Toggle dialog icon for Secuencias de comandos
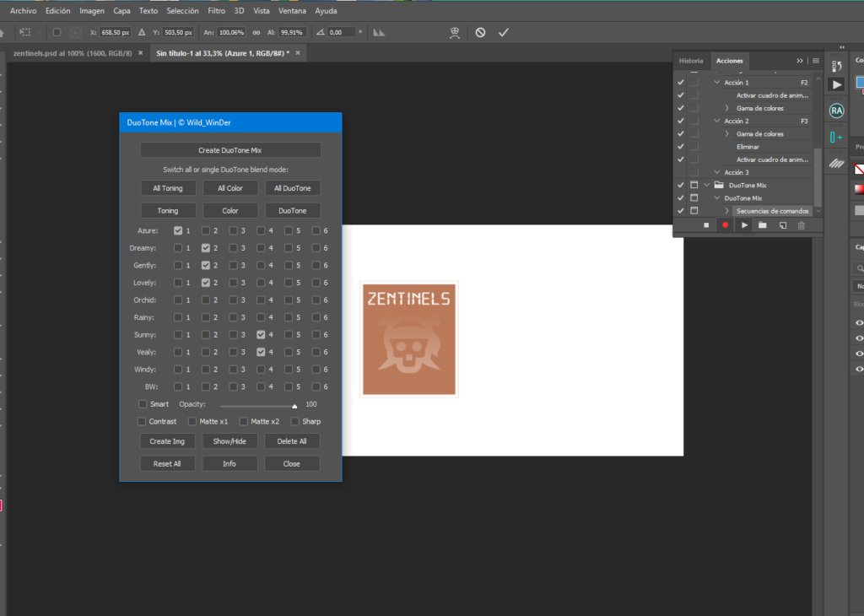Screen dimensions: 864x616 click(694, 211)
